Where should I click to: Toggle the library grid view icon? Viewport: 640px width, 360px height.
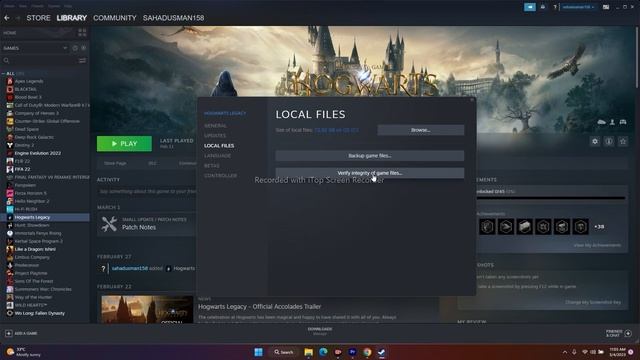[x=82, y=33]
